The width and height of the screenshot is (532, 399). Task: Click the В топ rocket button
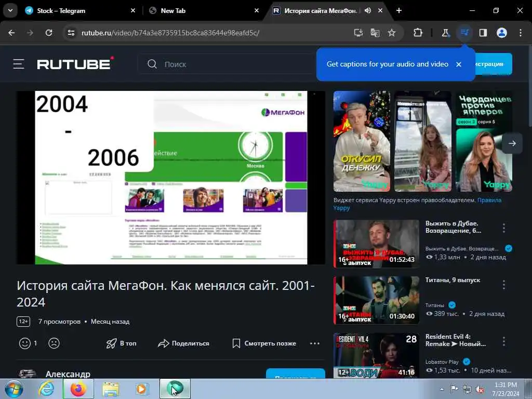(x=121, y=343)
